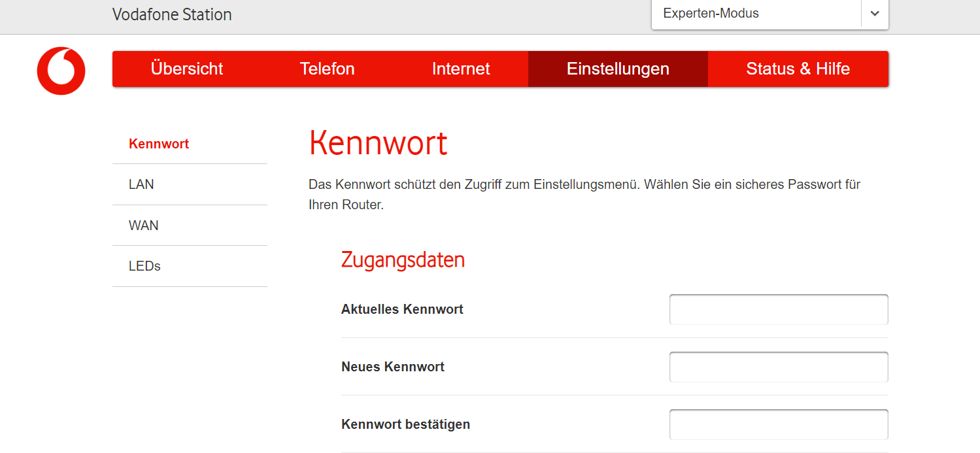Open the Übersicht tab

pyautogui.click(x=187, y=69)
